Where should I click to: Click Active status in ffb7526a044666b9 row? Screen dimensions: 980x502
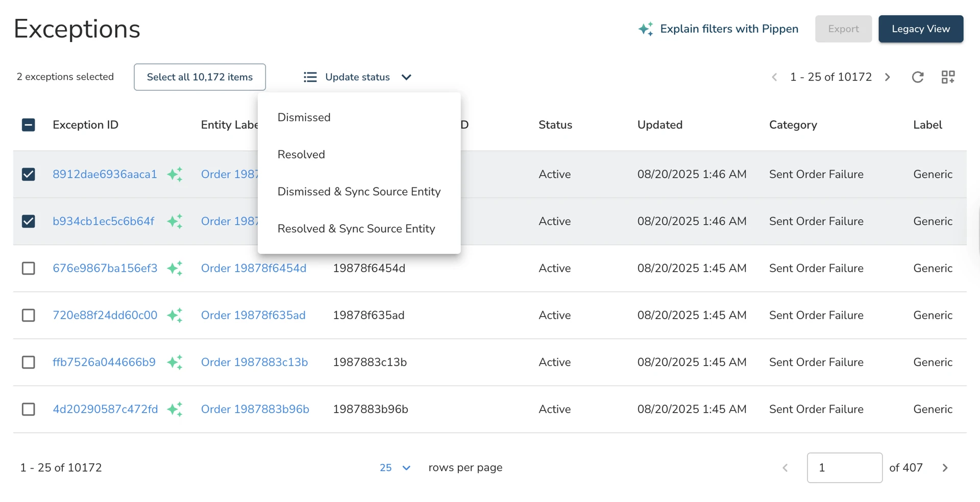click(554, 362)
